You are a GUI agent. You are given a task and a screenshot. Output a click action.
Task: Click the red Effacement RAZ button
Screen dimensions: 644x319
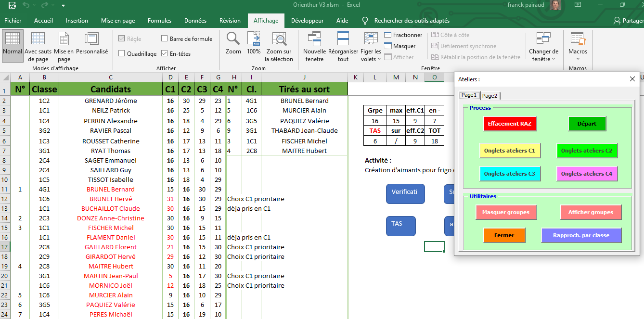tap(510, 124)
